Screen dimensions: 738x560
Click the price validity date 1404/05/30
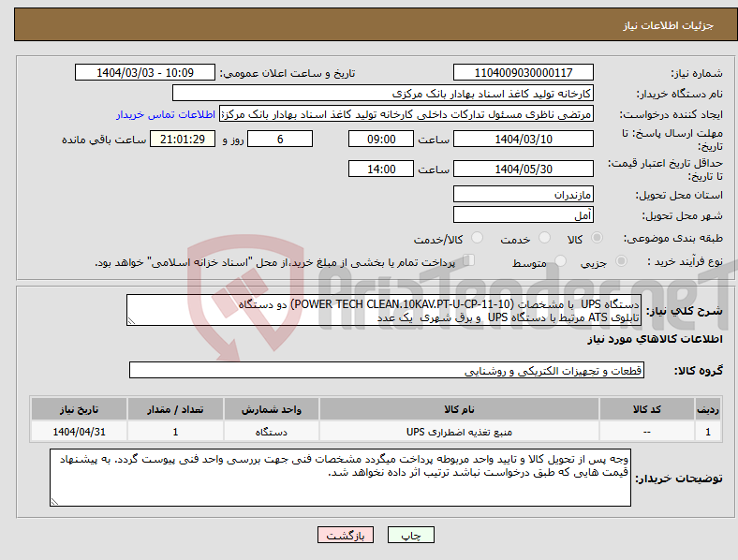coord(524,169)
